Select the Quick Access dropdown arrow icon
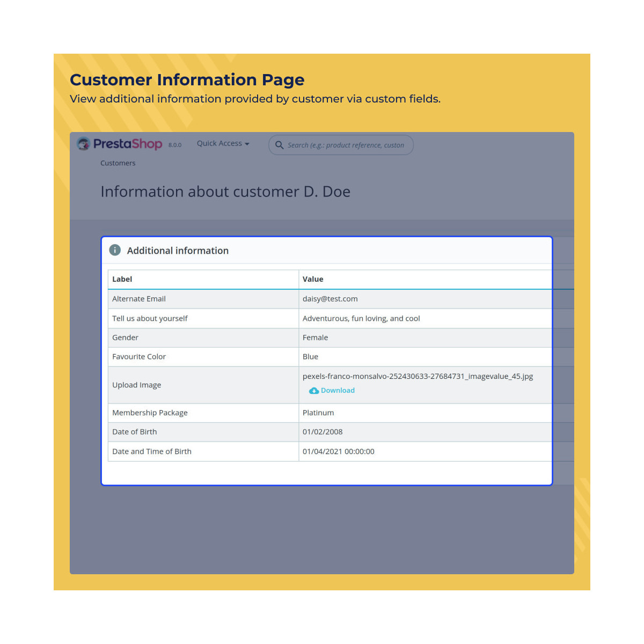The image size is (644, 644). (x=247, y=143)
